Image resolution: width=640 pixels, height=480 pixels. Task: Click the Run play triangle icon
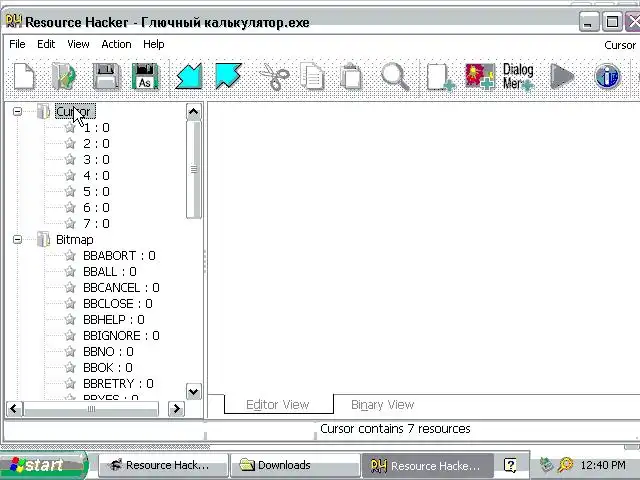(562, 76)
